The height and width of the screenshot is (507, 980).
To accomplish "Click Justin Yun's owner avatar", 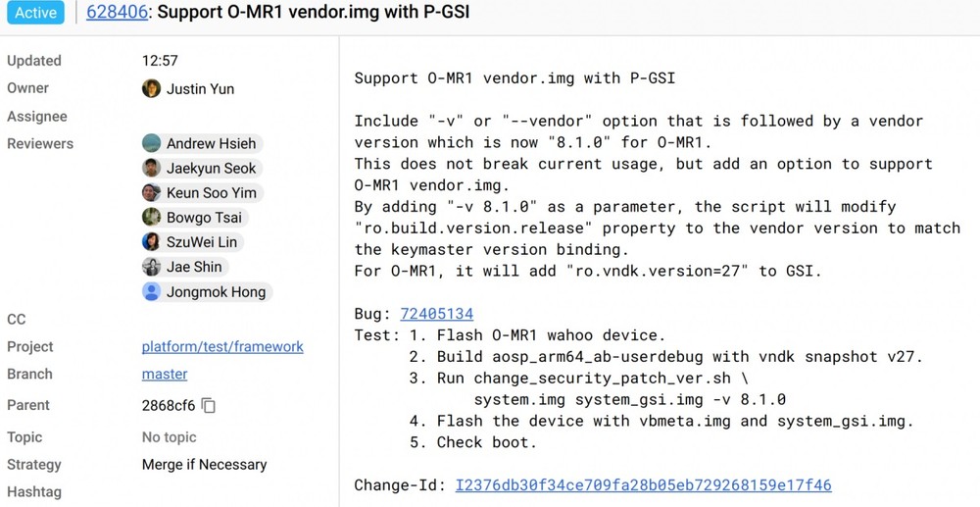I will [151, 89].
